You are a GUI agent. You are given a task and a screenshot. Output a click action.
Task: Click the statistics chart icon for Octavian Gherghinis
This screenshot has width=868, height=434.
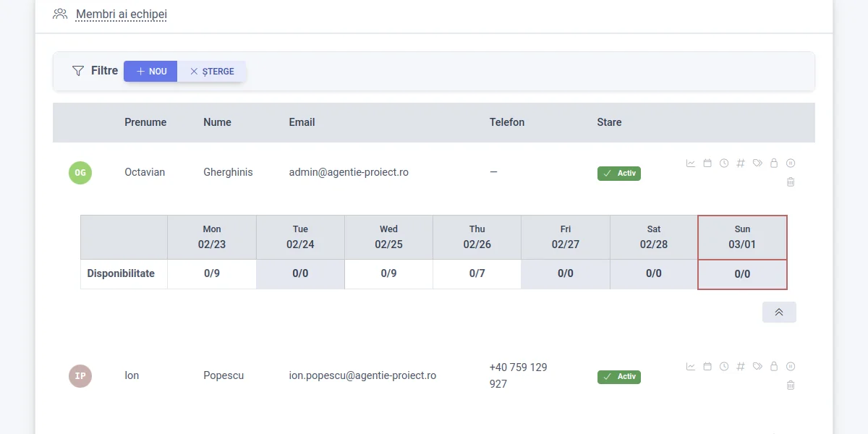coord(690,163)
